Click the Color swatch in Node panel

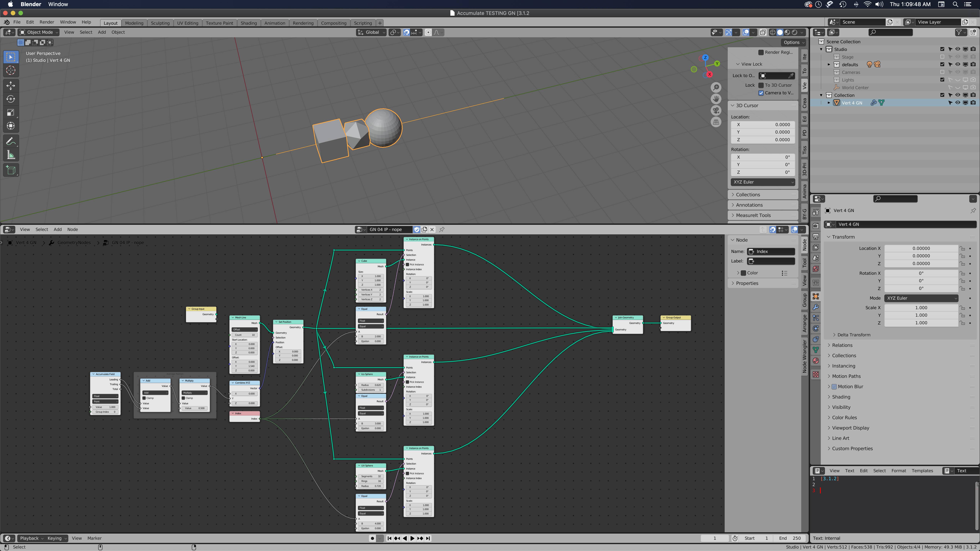(x=743, y=273)
